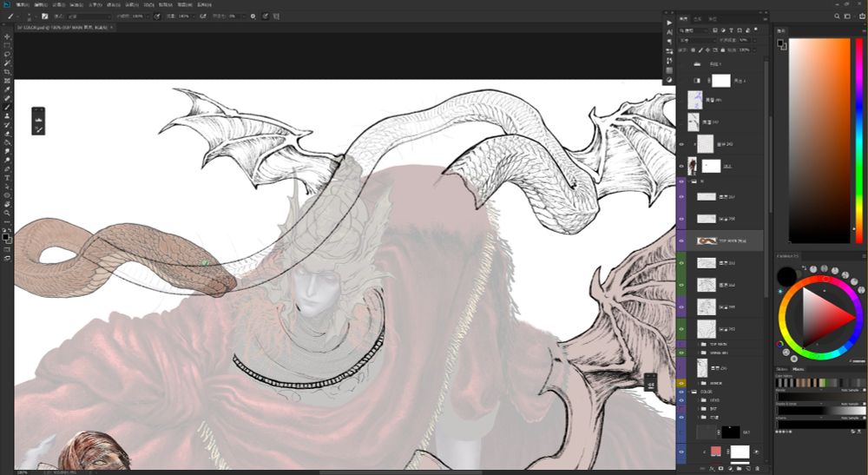Open the Adjustments panel icon
This screenshot has height=475, width=868.
(669, 80)
